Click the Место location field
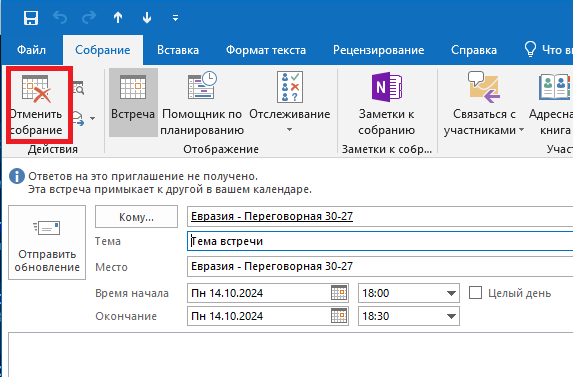573x377 pixels. (380, 266)
